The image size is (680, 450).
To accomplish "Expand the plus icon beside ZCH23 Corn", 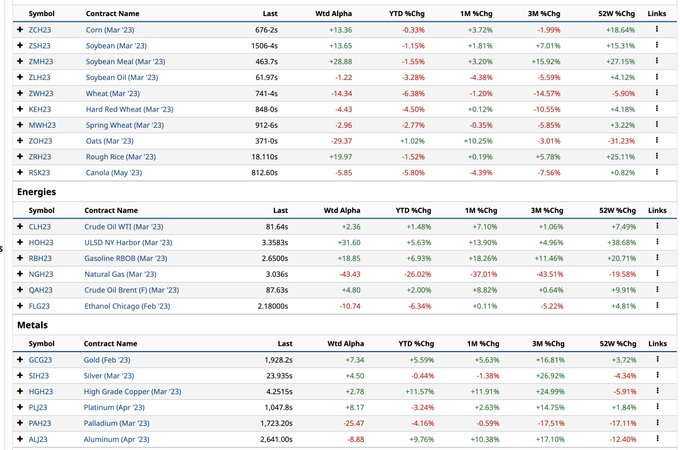I will [x=20, y=30].
